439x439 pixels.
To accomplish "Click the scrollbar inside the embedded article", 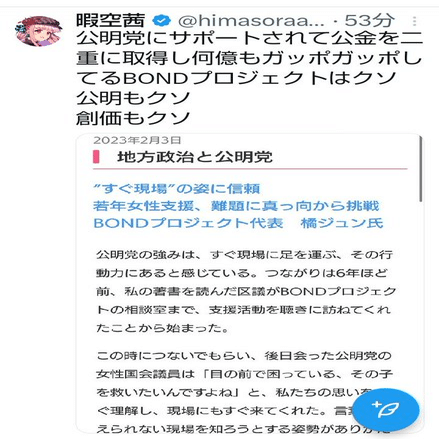I will click(x=421, y=168).
